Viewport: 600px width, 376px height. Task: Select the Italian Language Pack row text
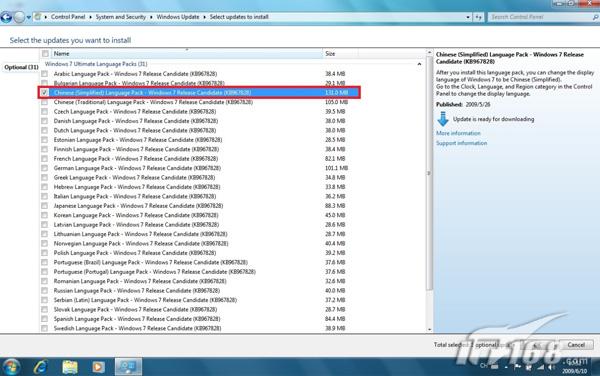(135, 196)
